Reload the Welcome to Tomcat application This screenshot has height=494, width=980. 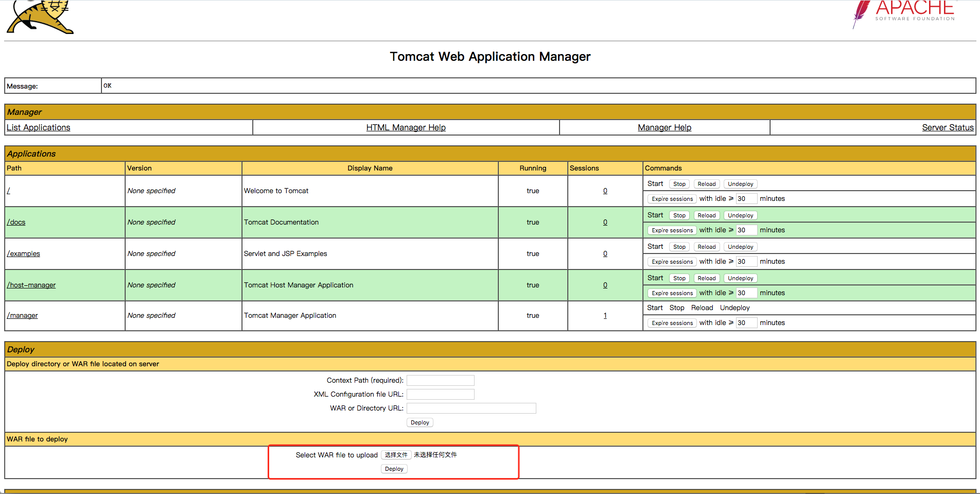707,184
